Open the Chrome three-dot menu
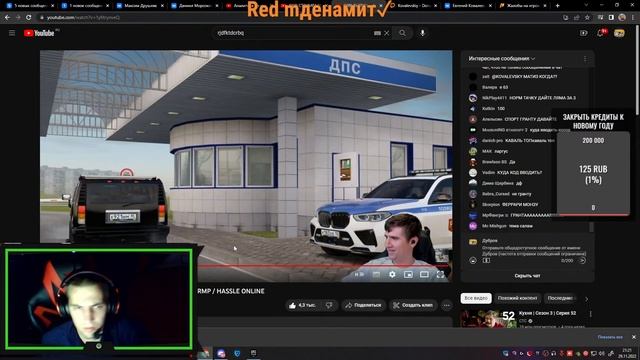Viewport: 640px width, 360px height. coord(633,18)
